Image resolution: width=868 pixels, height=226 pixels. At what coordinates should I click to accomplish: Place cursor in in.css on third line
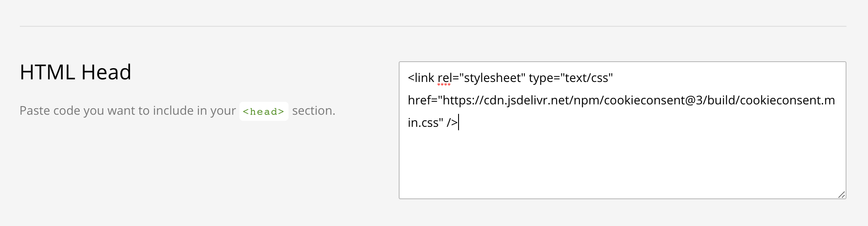coord(423,123)
